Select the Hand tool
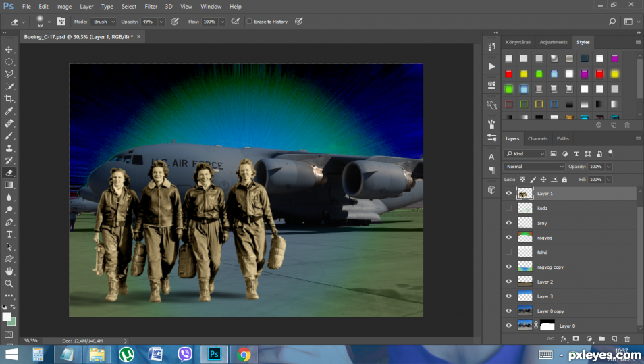Screen dimensions: 644x364 9,271
